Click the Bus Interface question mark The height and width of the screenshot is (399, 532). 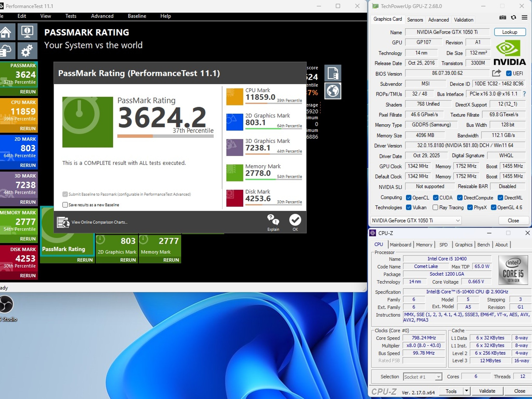pyautogui.click(x=524, y=94)
